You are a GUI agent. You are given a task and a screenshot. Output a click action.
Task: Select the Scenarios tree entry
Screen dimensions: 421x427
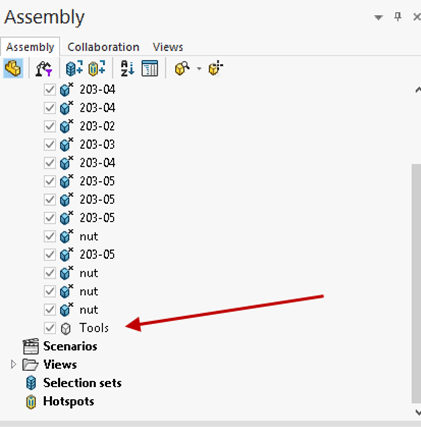coord(70,346)
